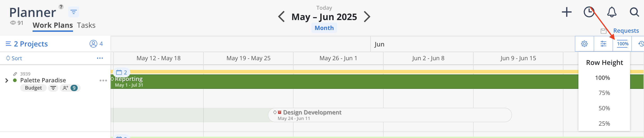Select 75% row height
Image resolution: width=644 pixels, height=138 pixels.
point(604,93)
